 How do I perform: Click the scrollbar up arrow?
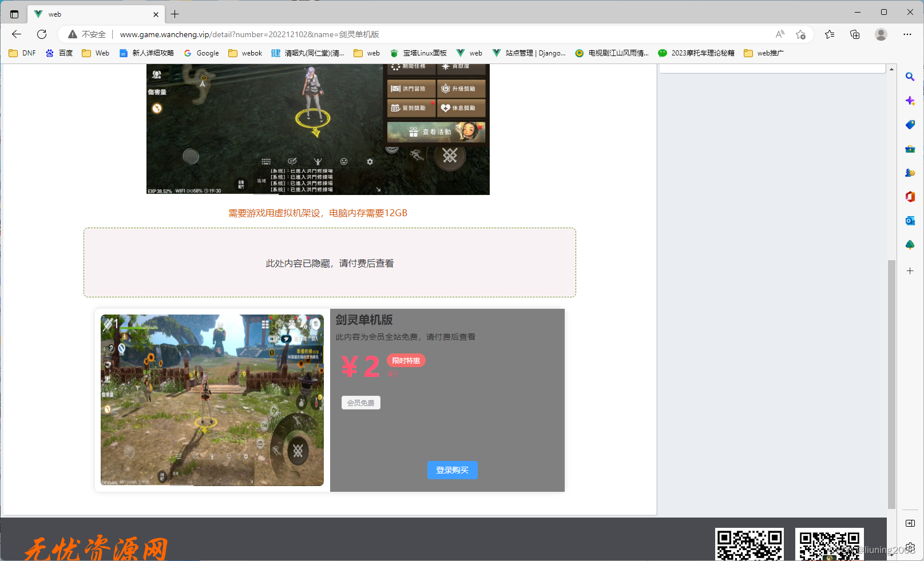point(891,69)
